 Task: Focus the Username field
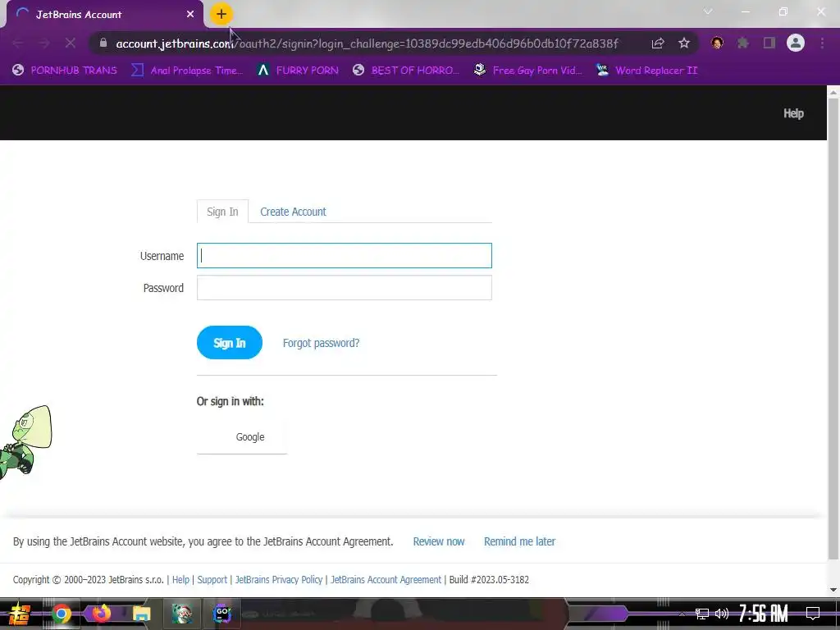tap(344, 256)
